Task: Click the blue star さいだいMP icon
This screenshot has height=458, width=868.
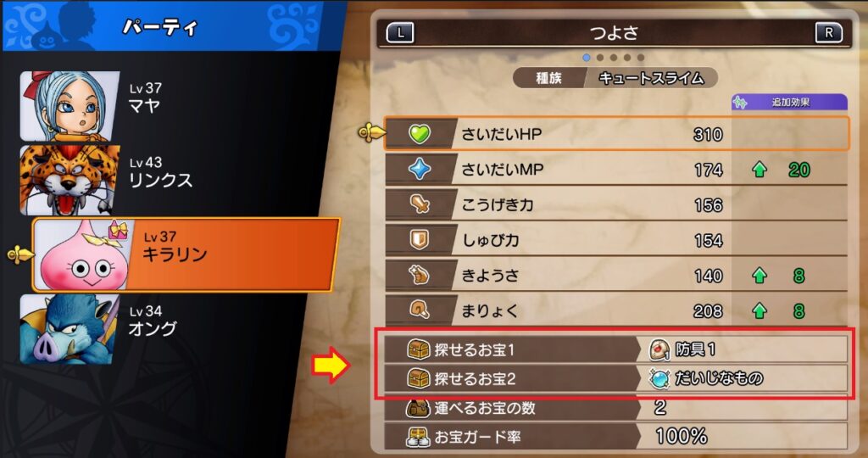Action: [420, 169]
